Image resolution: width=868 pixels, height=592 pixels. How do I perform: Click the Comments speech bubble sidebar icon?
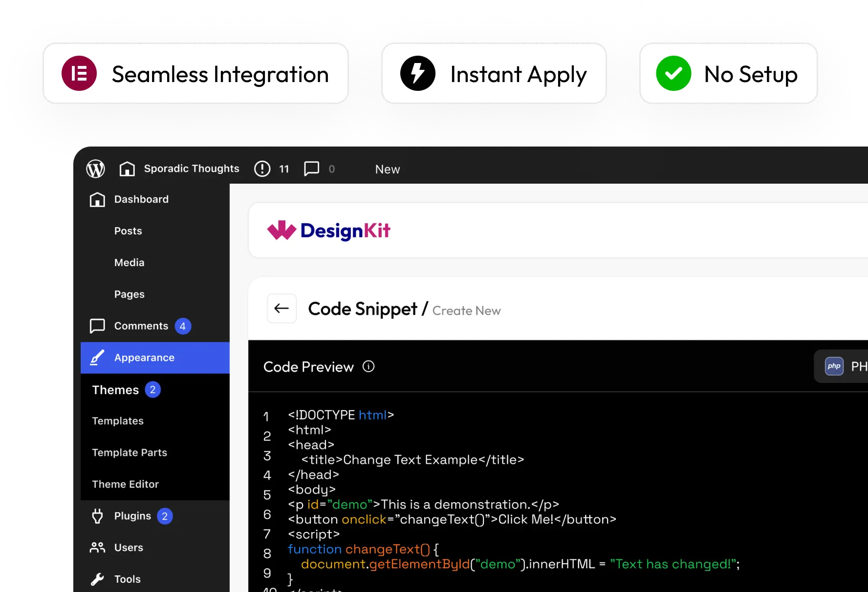point(97,326)
